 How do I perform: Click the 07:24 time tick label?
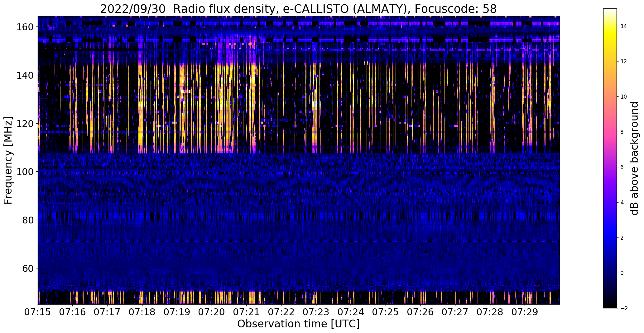[351, 312]
